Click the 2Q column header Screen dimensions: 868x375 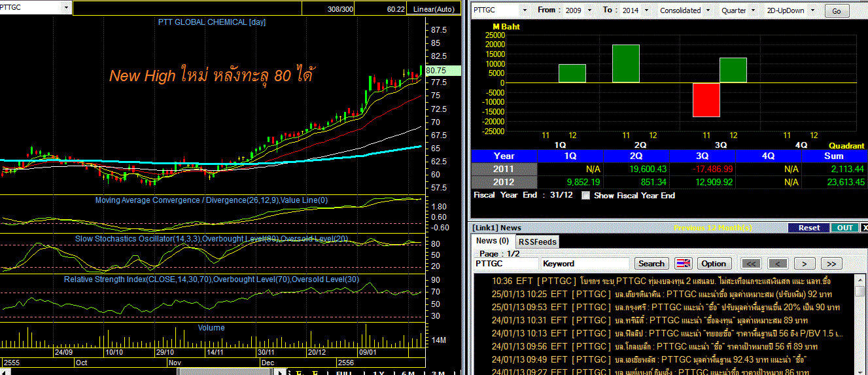[x=636, y=156]
